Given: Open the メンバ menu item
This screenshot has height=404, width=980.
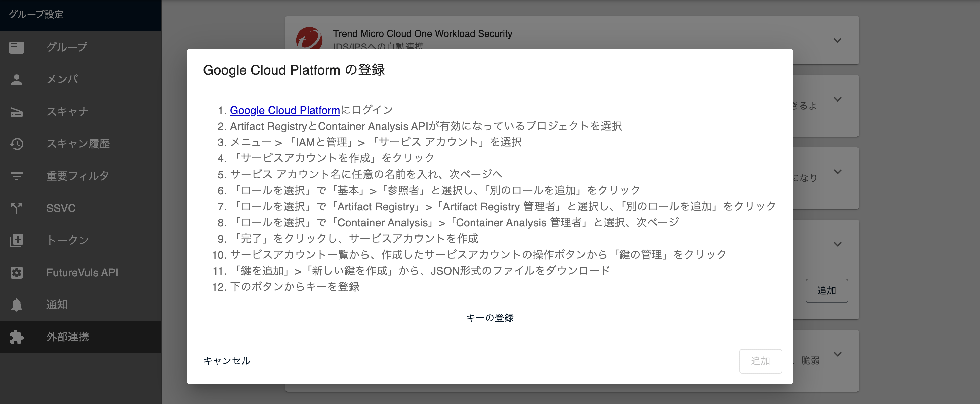Looking at the screenshot, I should pos(81,80).
